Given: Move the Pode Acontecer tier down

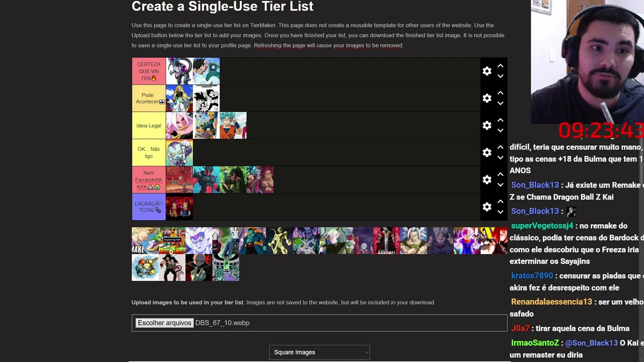Looking at the screenshot, I should coord(500,104).
